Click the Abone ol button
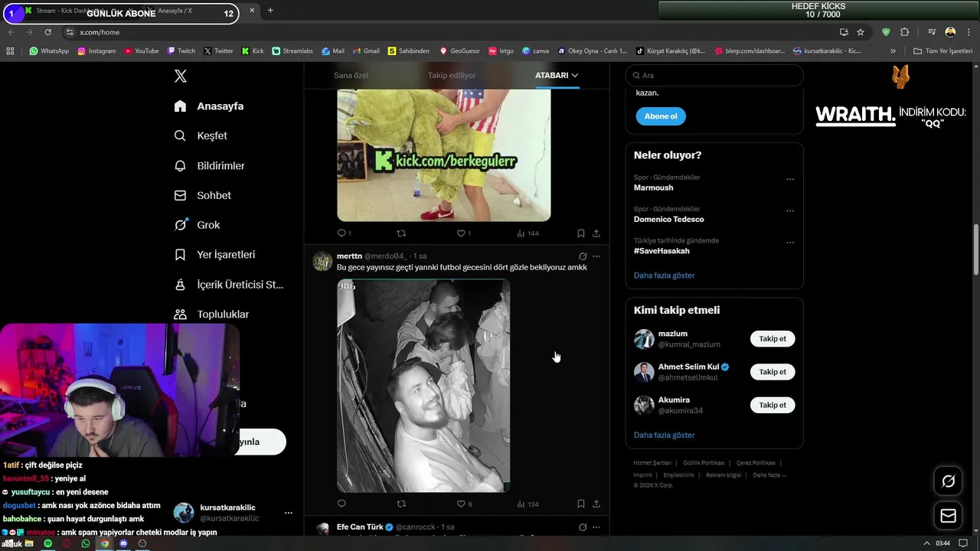Screen dimensions: 980x551 [x=661, y=116]
